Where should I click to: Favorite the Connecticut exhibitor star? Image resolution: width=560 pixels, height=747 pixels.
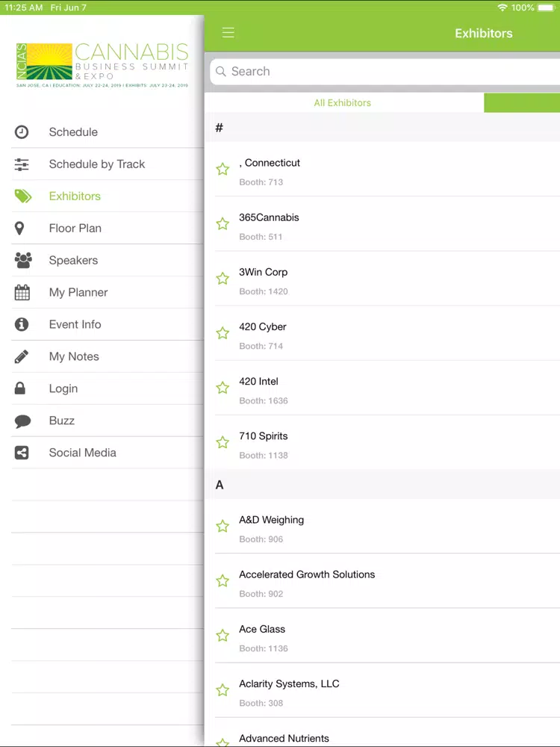click(223, 169)
